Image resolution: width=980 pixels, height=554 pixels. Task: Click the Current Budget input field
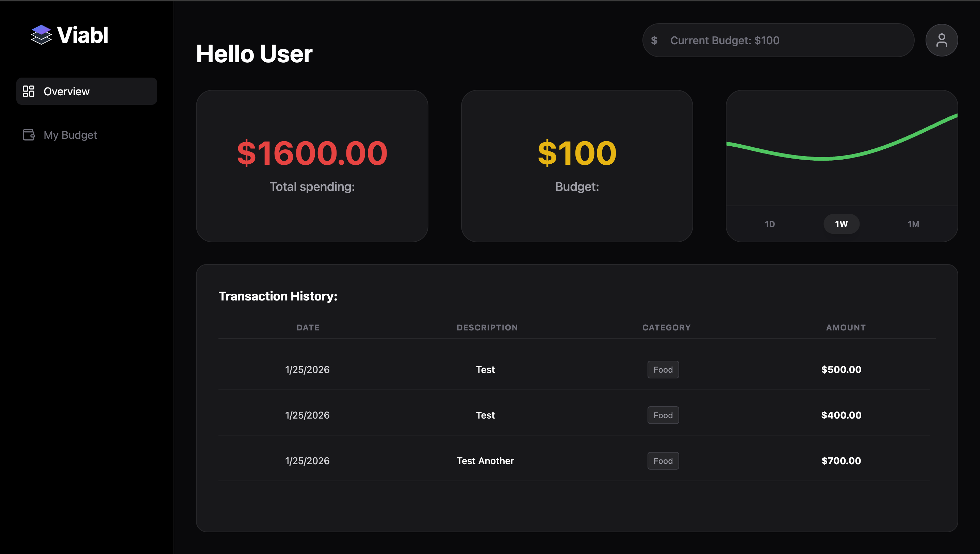pos(784,40)
